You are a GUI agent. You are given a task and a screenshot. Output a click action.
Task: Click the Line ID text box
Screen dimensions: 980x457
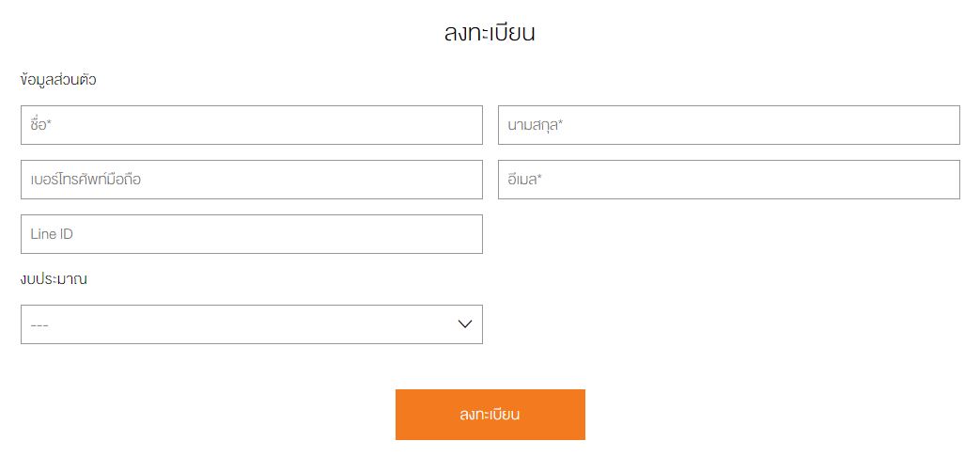click(251, 234)
